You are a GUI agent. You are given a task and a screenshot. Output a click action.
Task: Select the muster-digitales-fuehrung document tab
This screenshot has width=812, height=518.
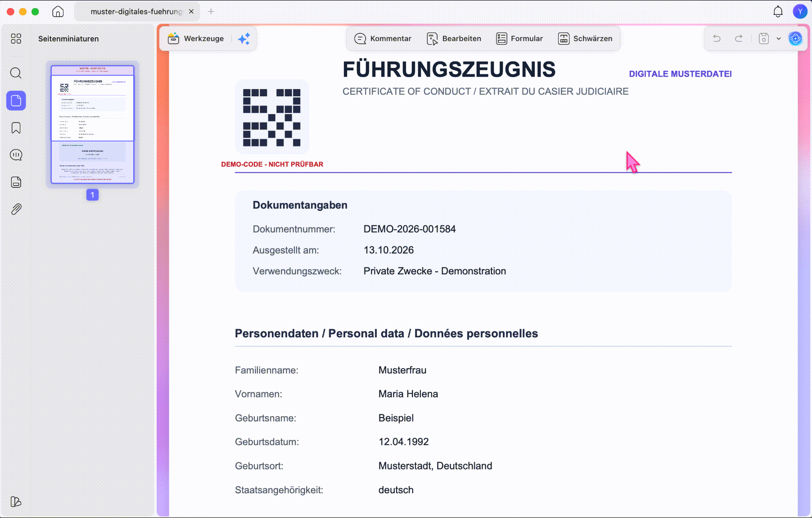coord(136,12)
